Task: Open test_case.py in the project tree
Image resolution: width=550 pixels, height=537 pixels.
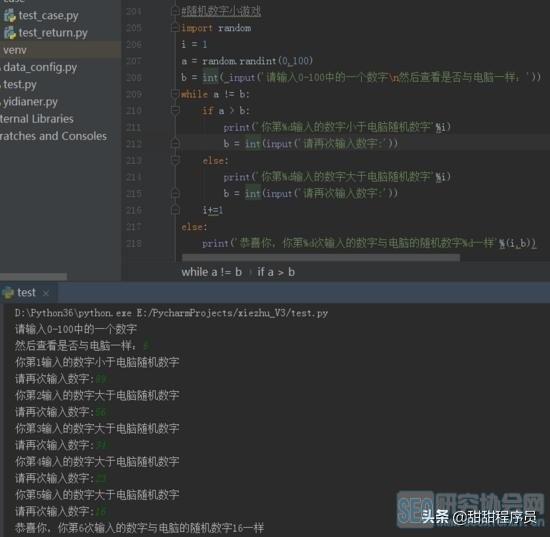Action: pos(48,16)
